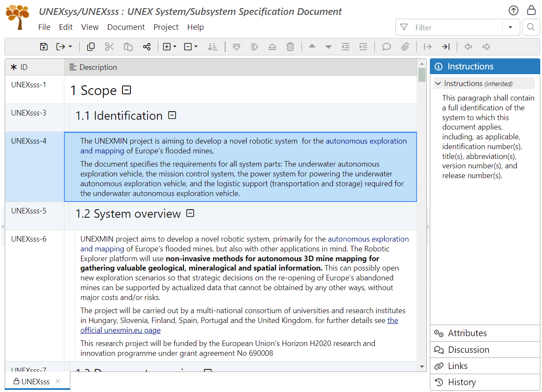542x392 pixels.
Task: Open the View menu
Action: [x=90, y=27]
